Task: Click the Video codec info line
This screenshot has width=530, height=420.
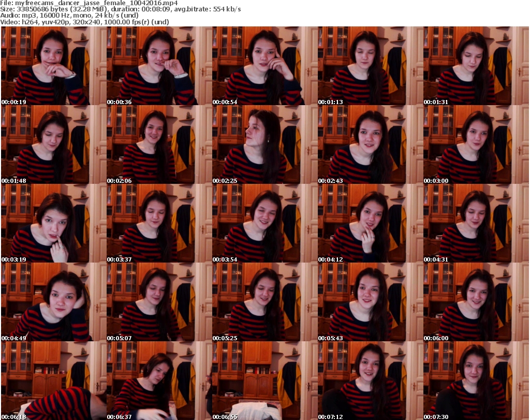Action: coord(85,22)
